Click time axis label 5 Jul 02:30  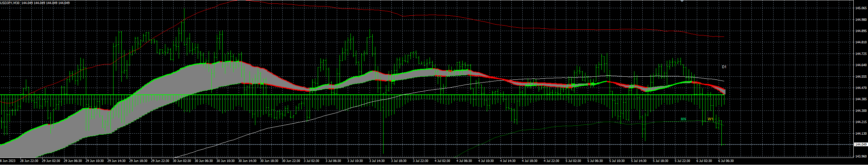coord(573,161)
